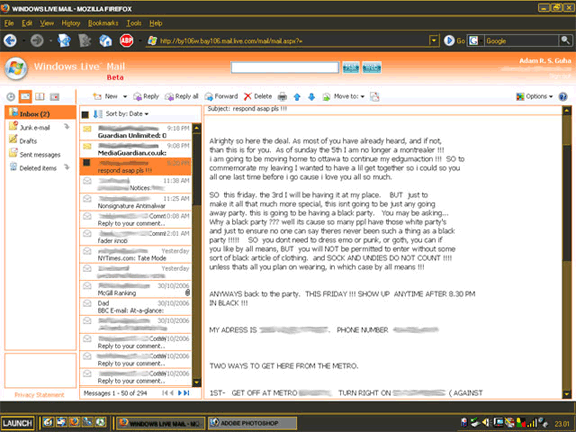Open the Bookmarks menu
Image resolution: width=576 pixels, height=432 pixels.
click(x=103, y=23)
